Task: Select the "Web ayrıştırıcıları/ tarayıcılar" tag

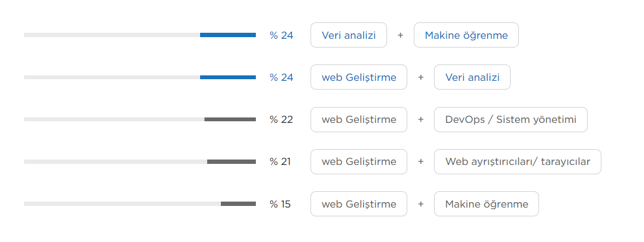Action: pos(518,162)
